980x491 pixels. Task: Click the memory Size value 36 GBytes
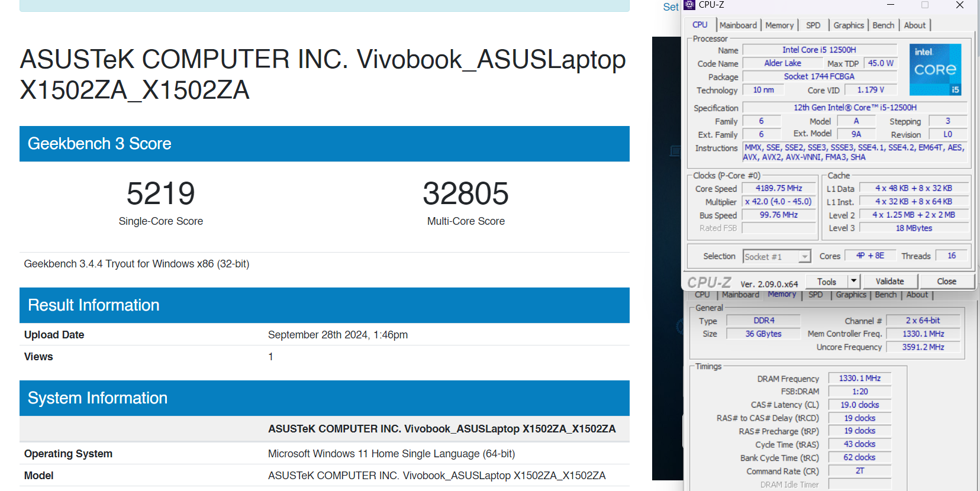tap(763, 334)
